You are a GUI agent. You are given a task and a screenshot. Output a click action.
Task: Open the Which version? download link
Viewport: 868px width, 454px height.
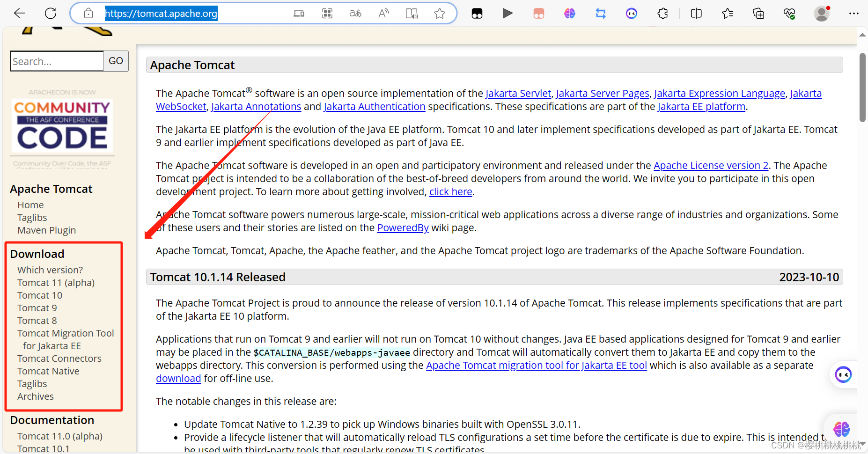tap(50, 270)
